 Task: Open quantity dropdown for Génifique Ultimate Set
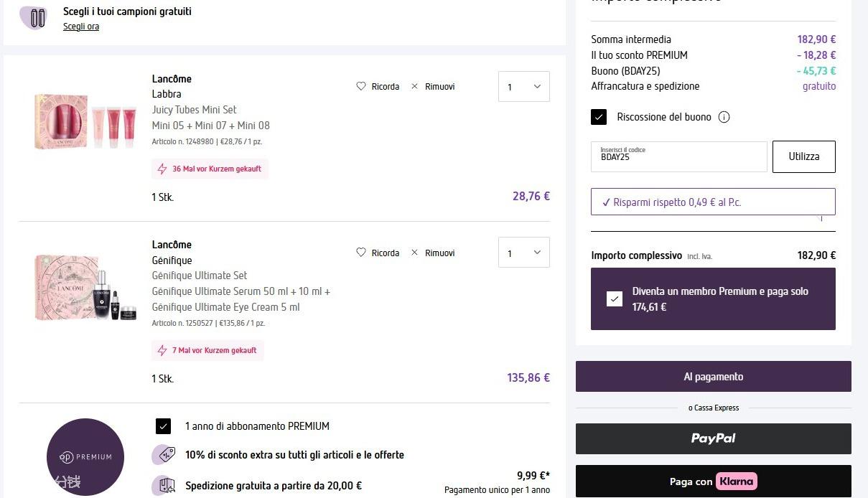(x=523, y=253)
